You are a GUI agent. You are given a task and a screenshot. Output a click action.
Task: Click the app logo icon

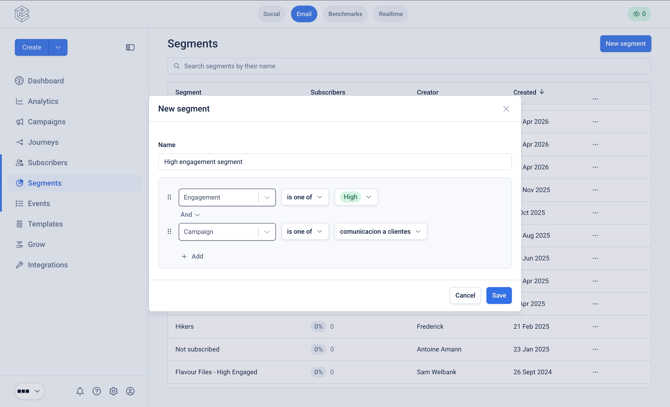tap(22, 14)
